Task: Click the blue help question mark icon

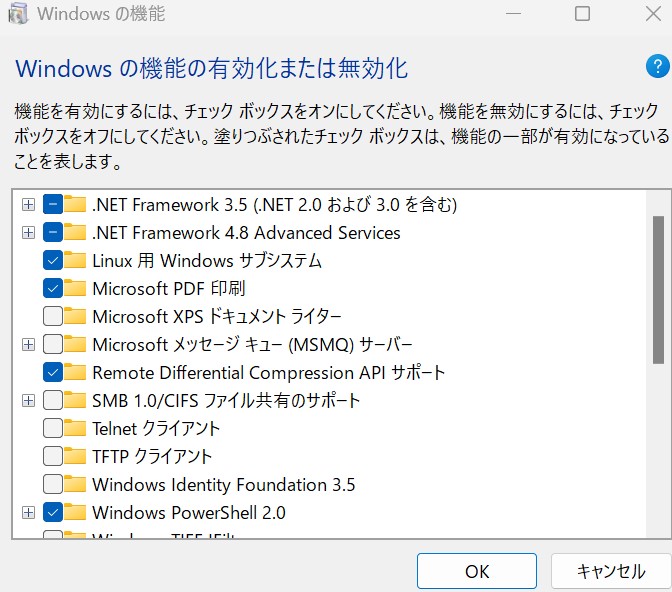Action: 656,68
